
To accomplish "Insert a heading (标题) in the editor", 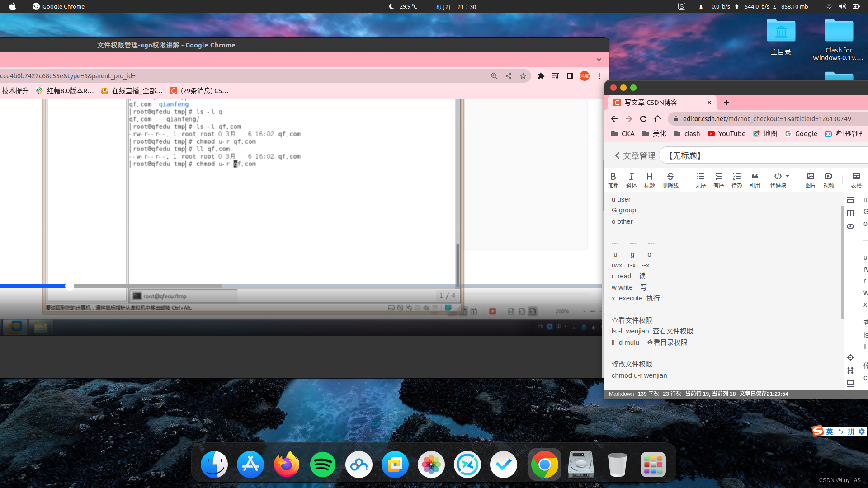I will click(649, 180).
